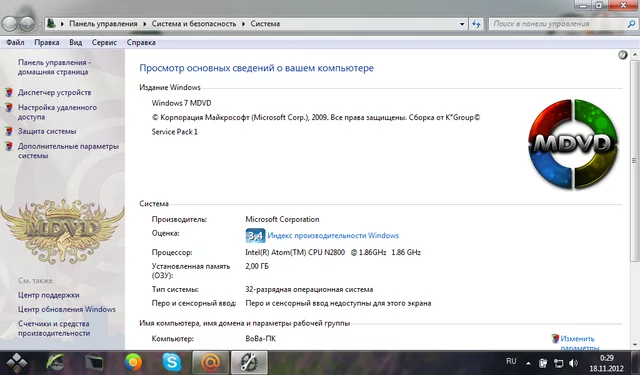
Task: Open Skype from taskbar
Action: click(172, 362)
